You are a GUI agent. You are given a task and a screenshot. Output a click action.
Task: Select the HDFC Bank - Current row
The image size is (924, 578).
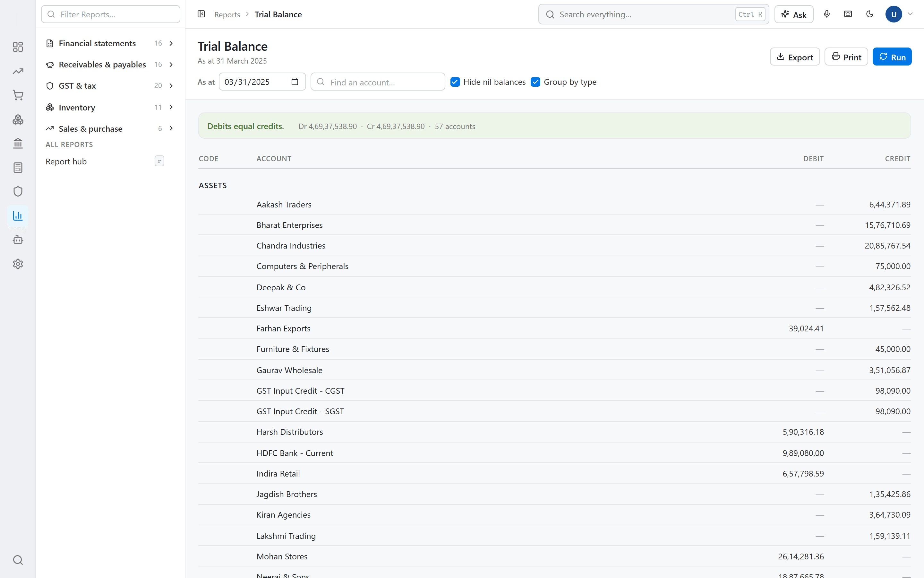pos(554,453)
